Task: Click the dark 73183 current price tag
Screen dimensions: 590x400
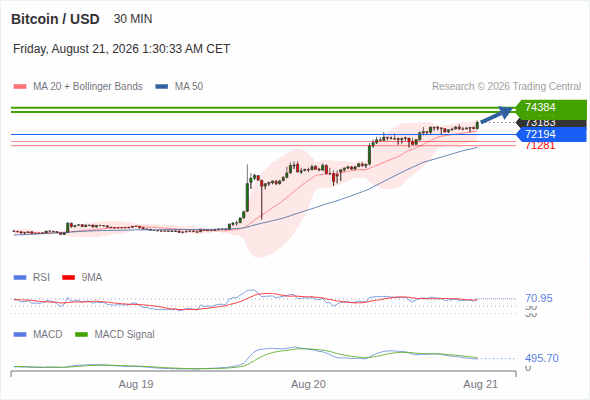Action: click(x=551, y=123)
